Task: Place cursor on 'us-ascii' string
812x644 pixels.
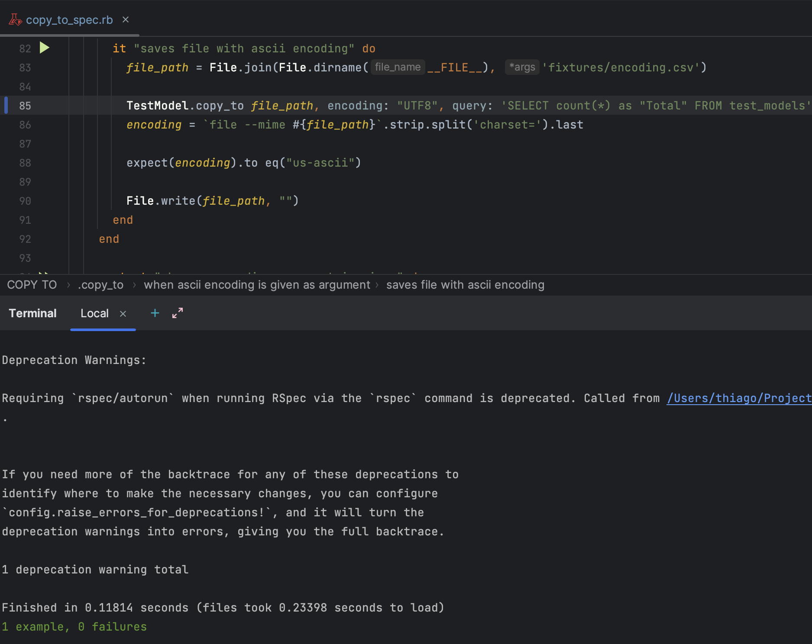Action: click(x=320, y=163)
